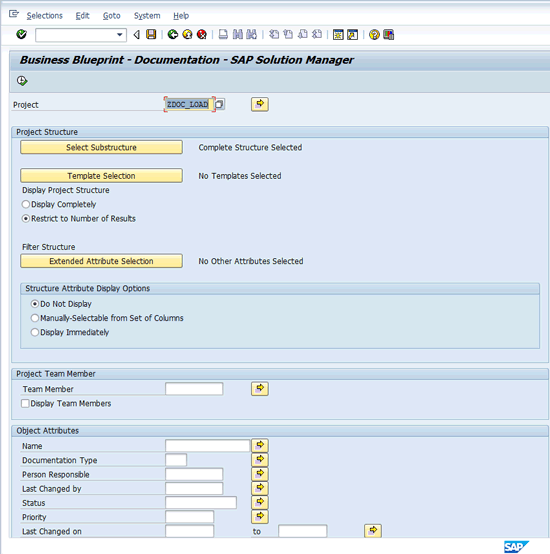Click the Select Substructure button
This screenshot has width=550, height=554.
[101, 147]
